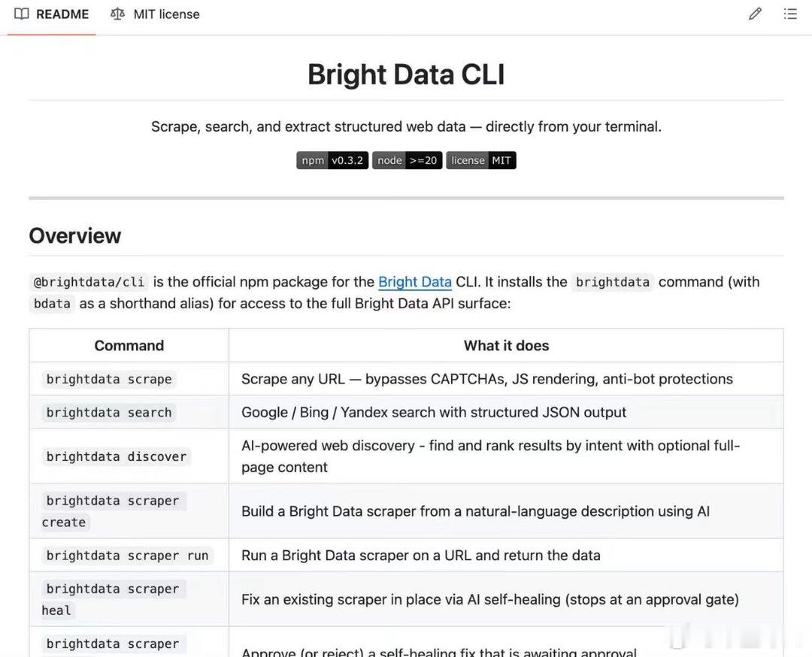Viewport: 812px width, 657px height.
Task: Select the Bright Data CLI heading
Action: [x=406, y=74]
